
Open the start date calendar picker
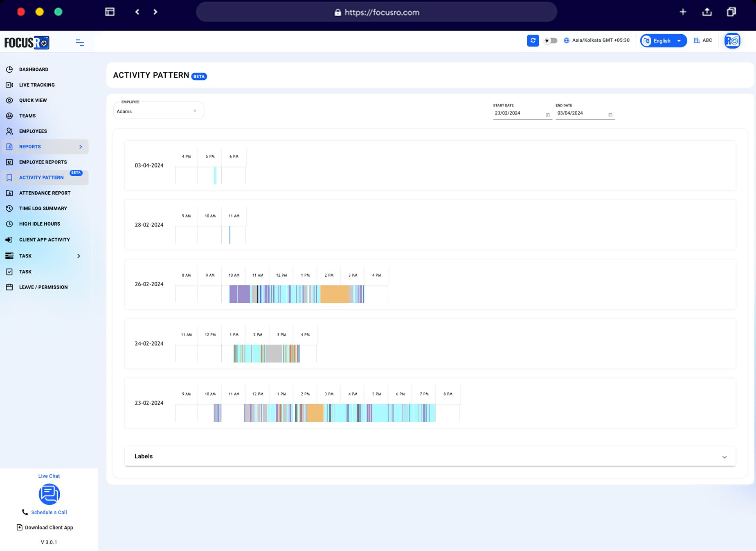(x=548, y=115)
